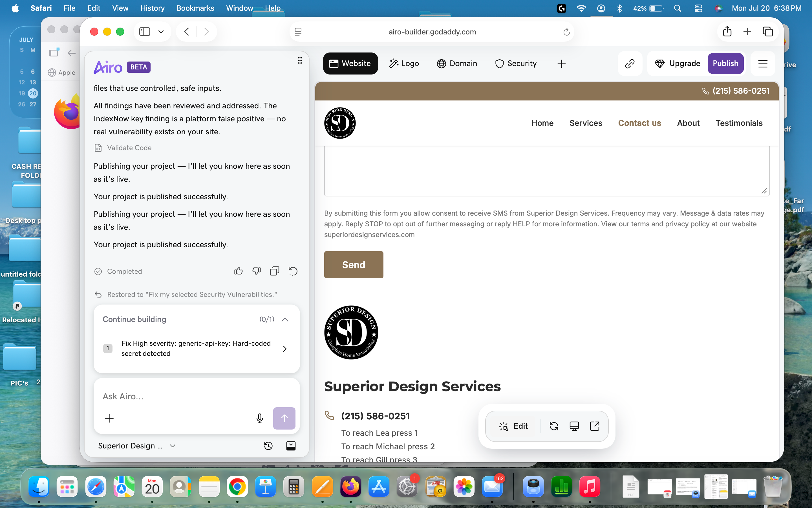Open a new Safari tab
Screen dimensions: 812x508
747,32
